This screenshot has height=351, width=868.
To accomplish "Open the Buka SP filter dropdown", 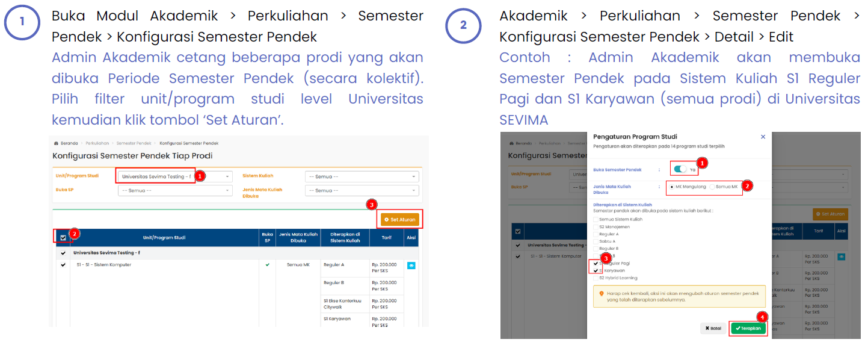I will pyautogui.click(x=174, y=190).
